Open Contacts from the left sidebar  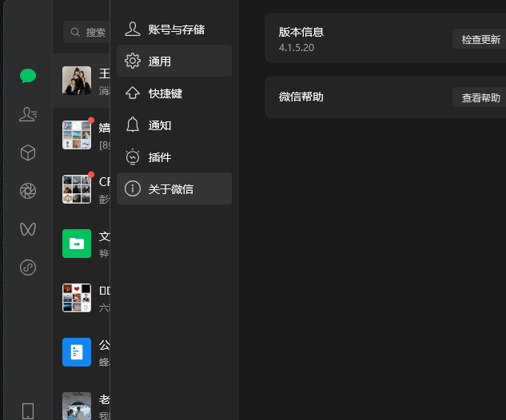pos(28,114)
